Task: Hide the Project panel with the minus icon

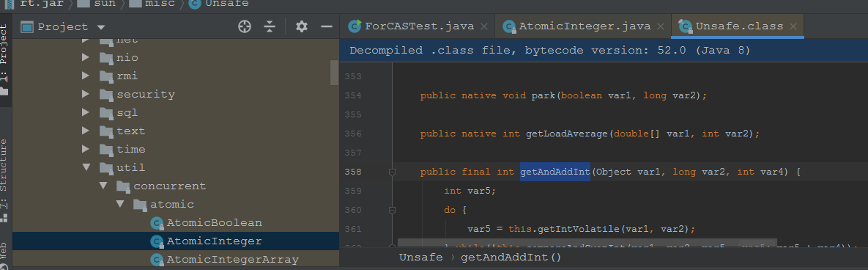Action: coord(327,26)
